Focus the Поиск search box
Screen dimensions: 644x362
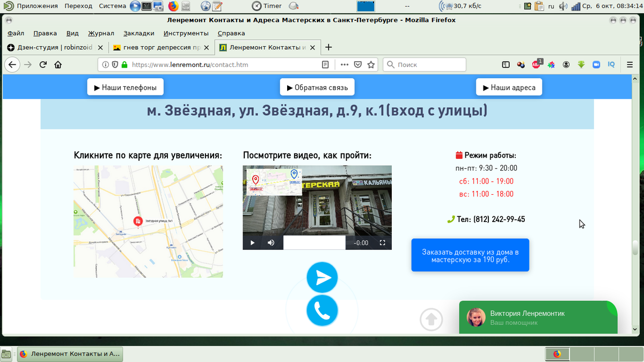[x=424, y=64]
